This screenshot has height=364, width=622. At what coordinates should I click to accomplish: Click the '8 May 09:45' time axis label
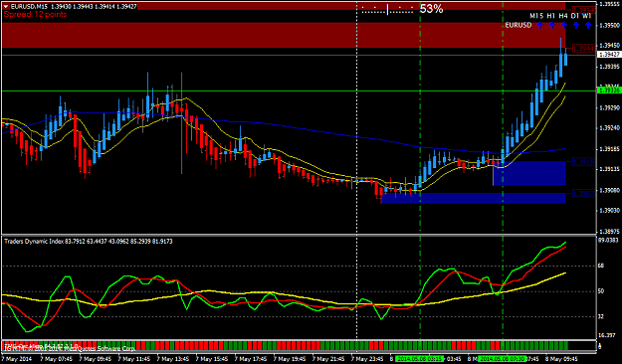tap(561, 359)
